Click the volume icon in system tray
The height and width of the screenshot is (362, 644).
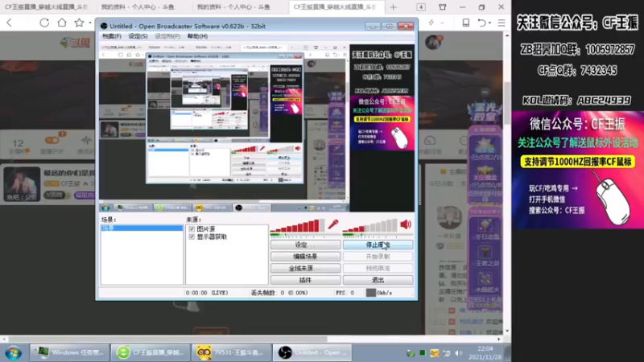point(459,353)
